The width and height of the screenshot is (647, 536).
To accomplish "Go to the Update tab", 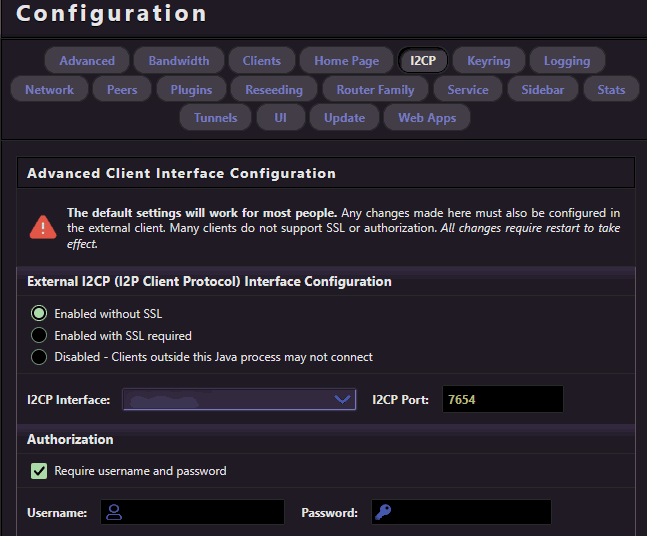I will [345, 118].
